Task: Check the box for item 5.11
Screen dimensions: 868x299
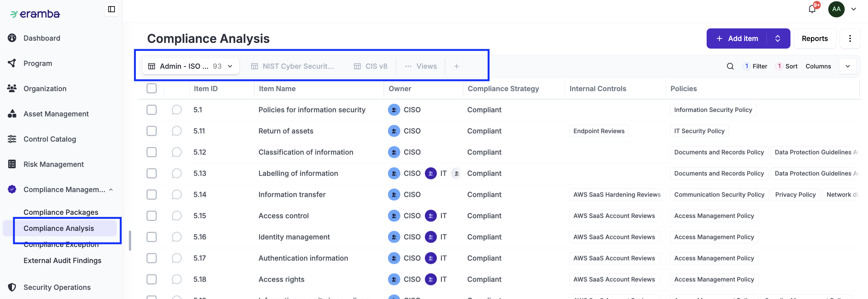Action: coord(152,131)
